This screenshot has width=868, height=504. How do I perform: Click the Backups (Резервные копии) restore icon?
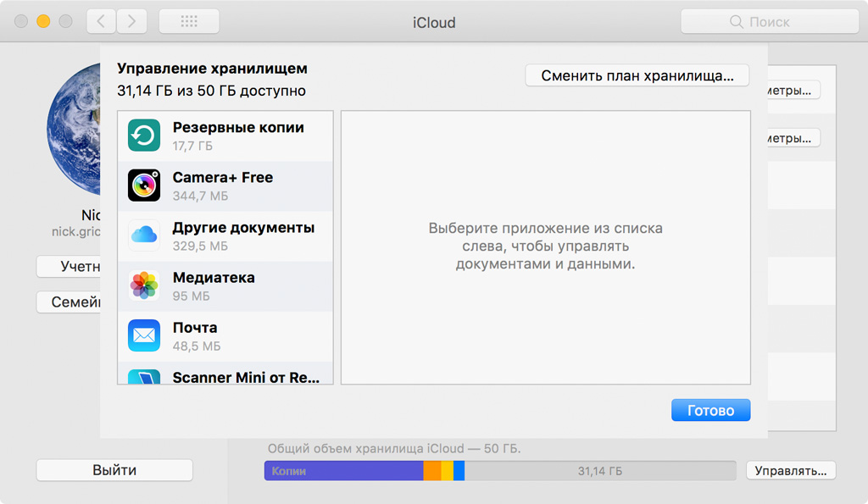pos(144,135)
